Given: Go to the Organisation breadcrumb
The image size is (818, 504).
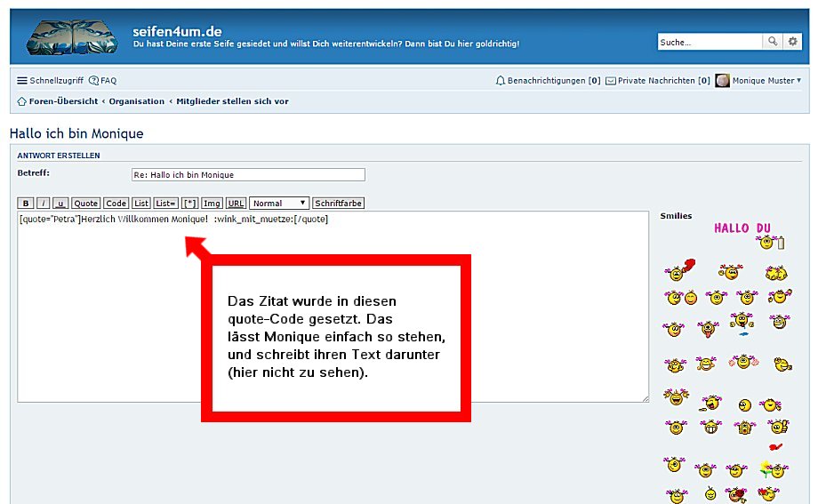Looking at the screenshot, I should pos(136,101).
